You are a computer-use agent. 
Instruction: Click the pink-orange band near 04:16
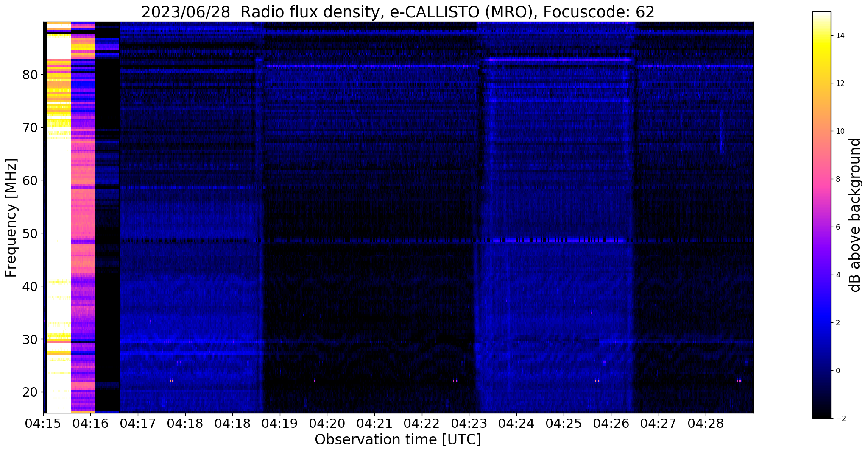click(83, 218)
